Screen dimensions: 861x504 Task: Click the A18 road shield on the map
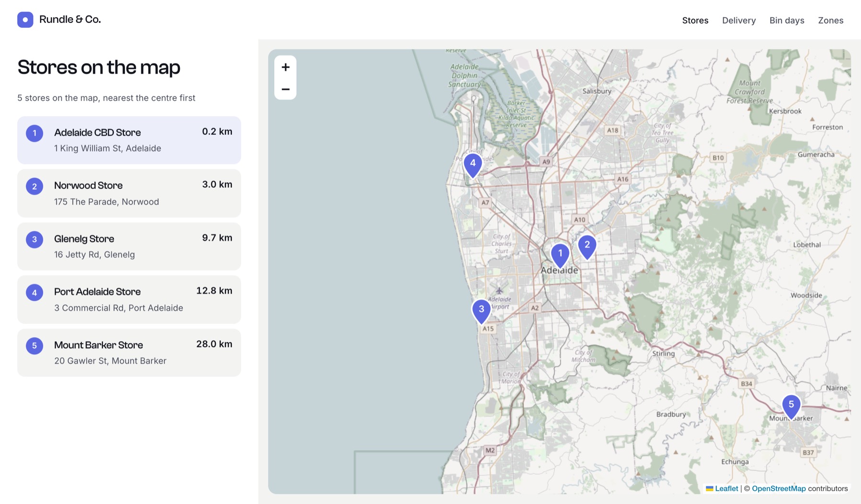point(613,131)
